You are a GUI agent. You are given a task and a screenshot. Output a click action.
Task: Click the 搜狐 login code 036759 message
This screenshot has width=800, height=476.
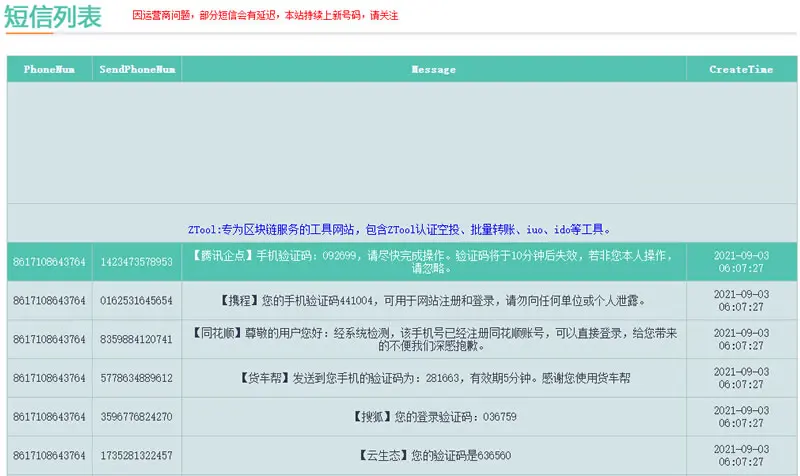click(x=434, y=417)
